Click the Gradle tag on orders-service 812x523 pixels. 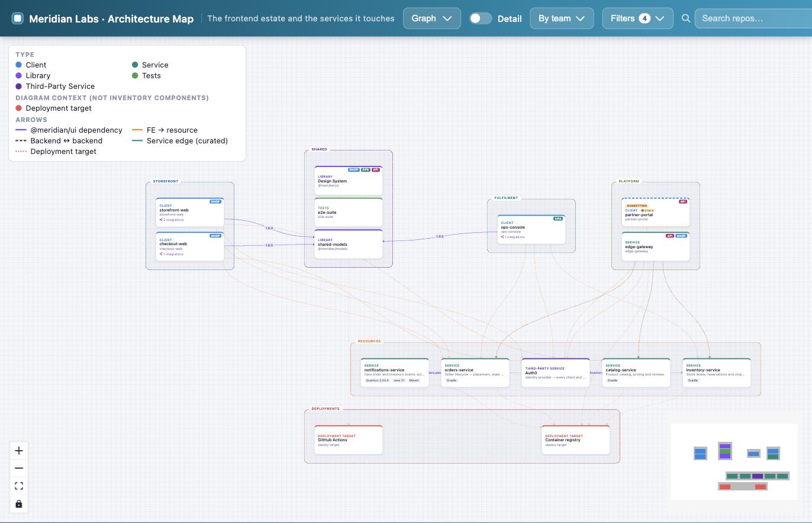(x=452, y=380)
